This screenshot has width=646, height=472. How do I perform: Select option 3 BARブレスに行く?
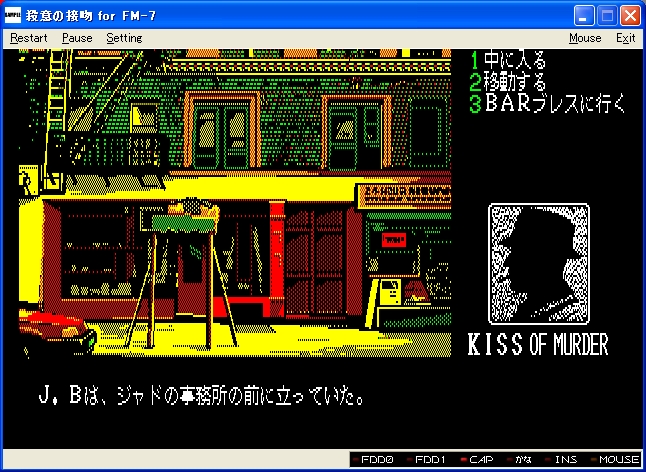click(548, 104)
